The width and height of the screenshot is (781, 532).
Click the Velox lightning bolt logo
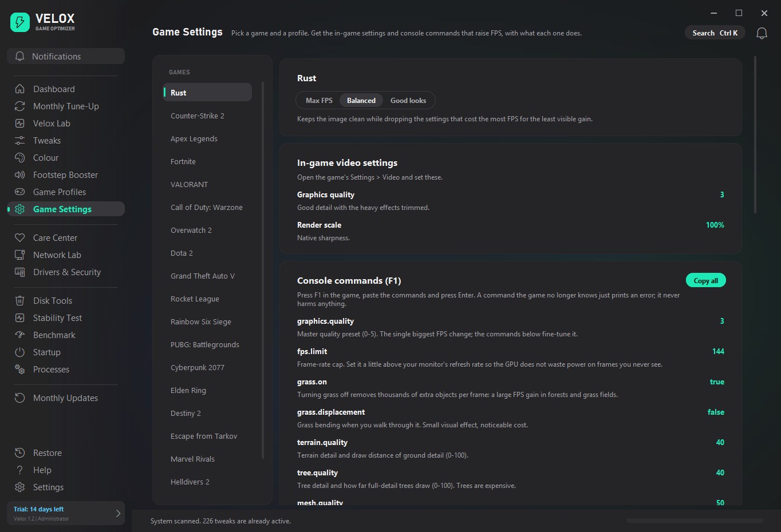(20, 22)
